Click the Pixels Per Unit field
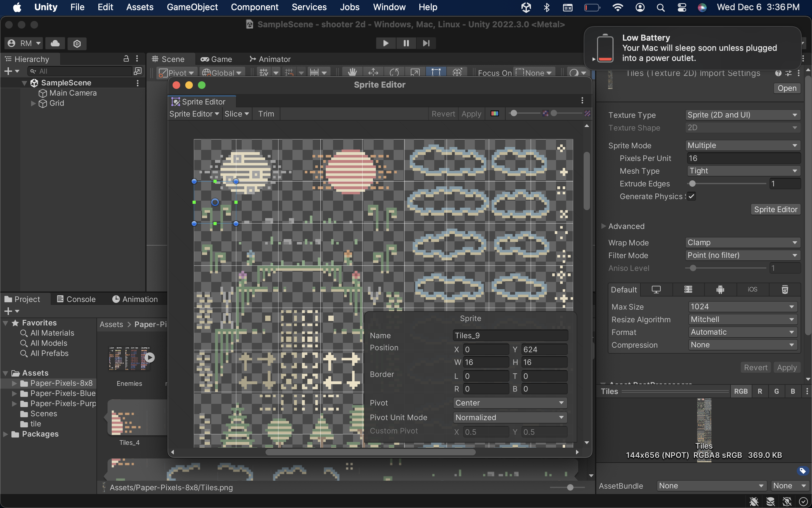 click(743, 158)
